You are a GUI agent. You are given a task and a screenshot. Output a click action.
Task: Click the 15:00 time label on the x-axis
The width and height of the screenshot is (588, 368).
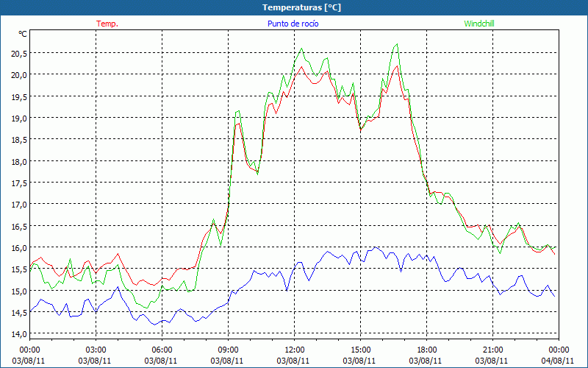tap(360, 350)
